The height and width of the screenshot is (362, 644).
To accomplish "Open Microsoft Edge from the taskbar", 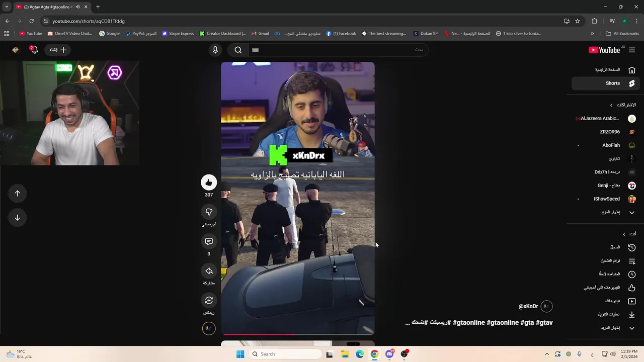I will pyautogui.click(x=360, y=354).
